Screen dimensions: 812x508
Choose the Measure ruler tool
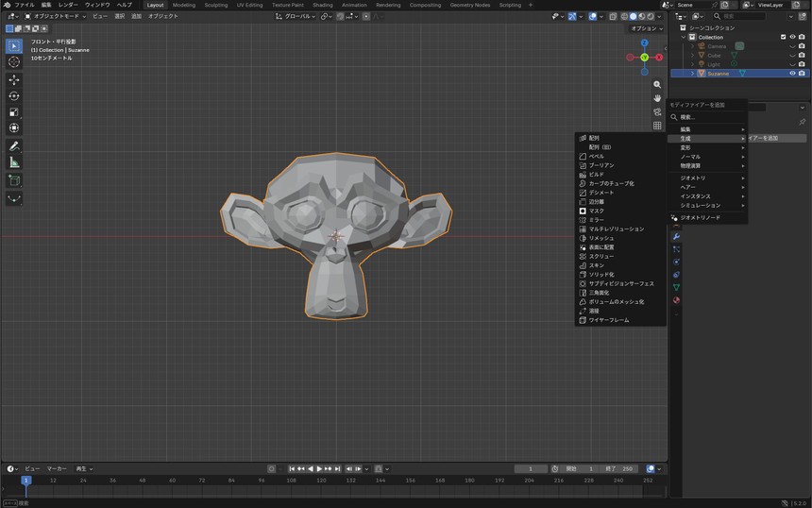pos(14,162)
